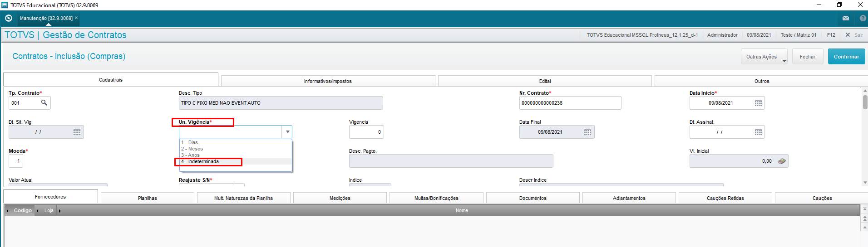Select option 2 - Meses

(236, 149)
